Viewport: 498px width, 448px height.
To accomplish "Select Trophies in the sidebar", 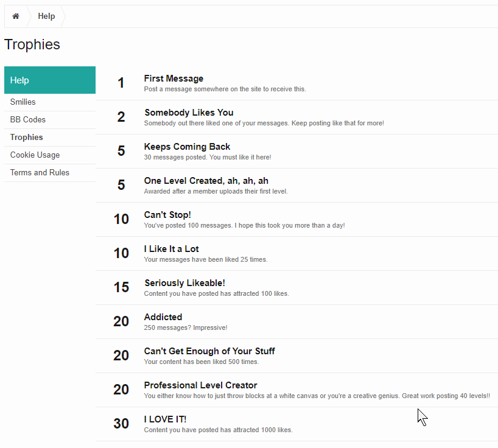I will pos(27,138).
